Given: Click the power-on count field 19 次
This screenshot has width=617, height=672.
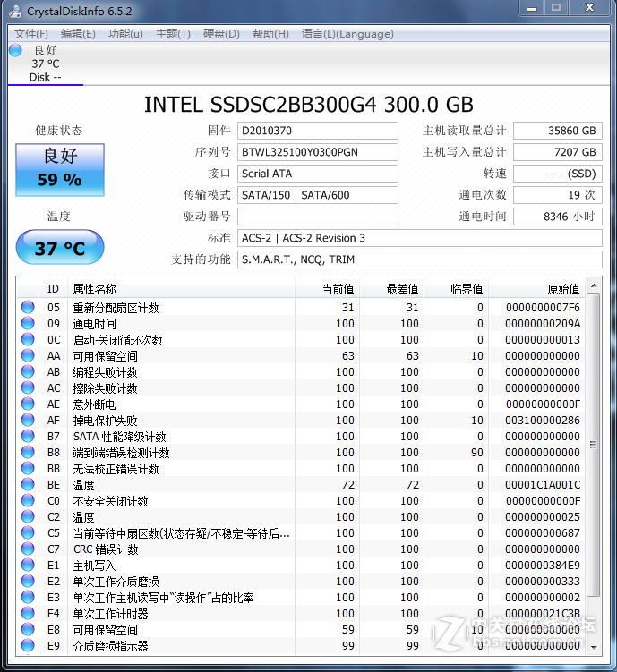Looking at the screenshot, I should (558, 195).
